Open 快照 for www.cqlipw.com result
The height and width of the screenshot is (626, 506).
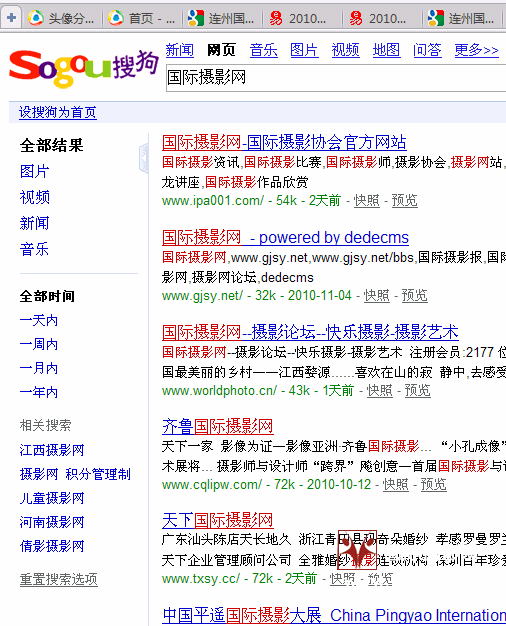click(x=396, y=485)
